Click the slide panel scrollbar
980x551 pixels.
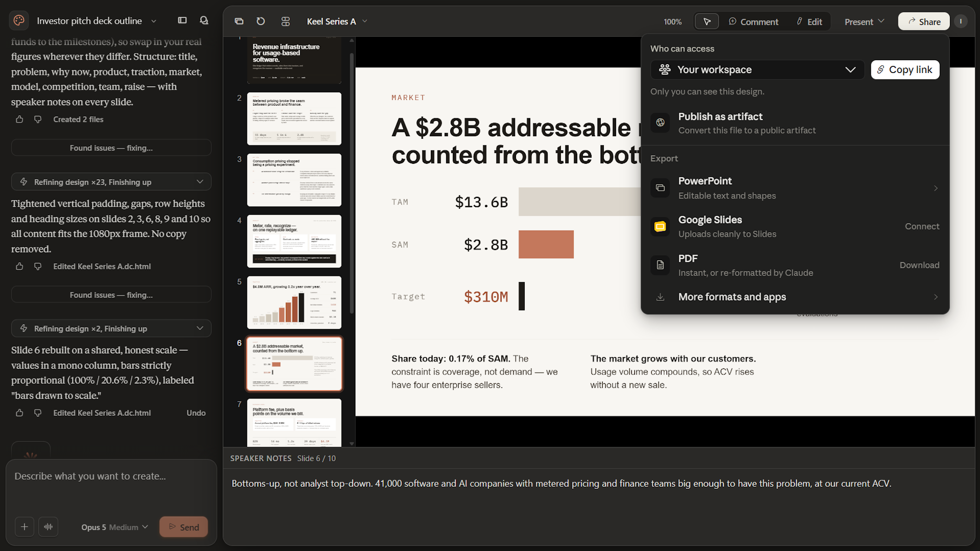pyautogui.click(x=352, y=184)
